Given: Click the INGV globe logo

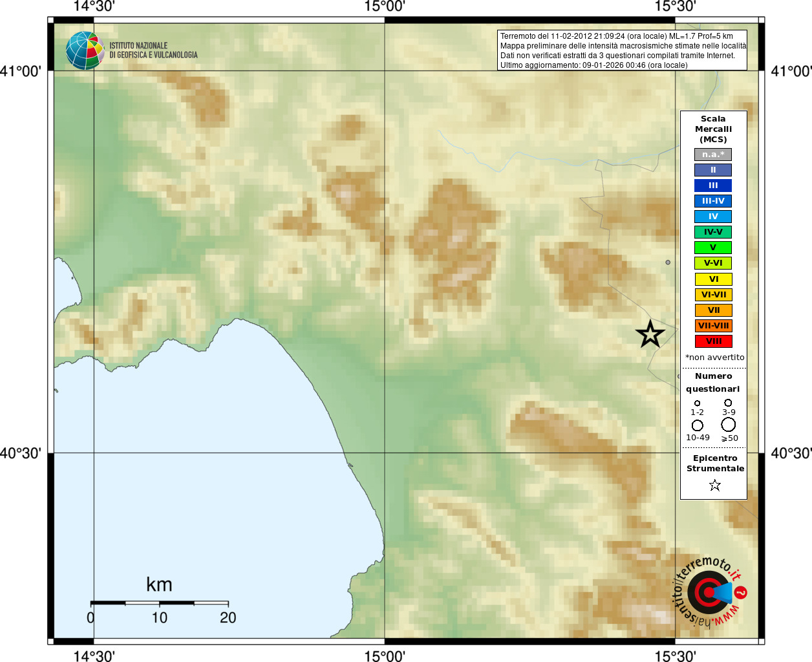Looking at the screenshot, I should (x=85, y=50).
